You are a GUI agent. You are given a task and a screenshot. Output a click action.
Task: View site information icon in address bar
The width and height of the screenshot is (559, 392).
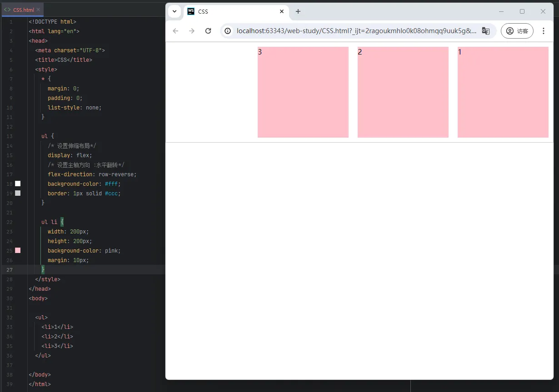(228, 31)
